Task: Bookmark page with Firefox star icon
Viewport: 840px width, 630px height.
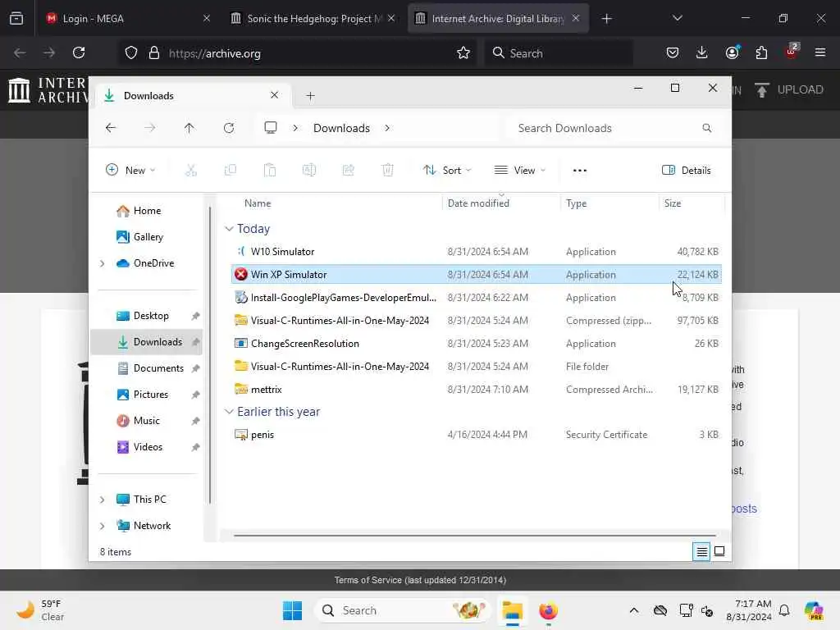Action: coord(463,53)
